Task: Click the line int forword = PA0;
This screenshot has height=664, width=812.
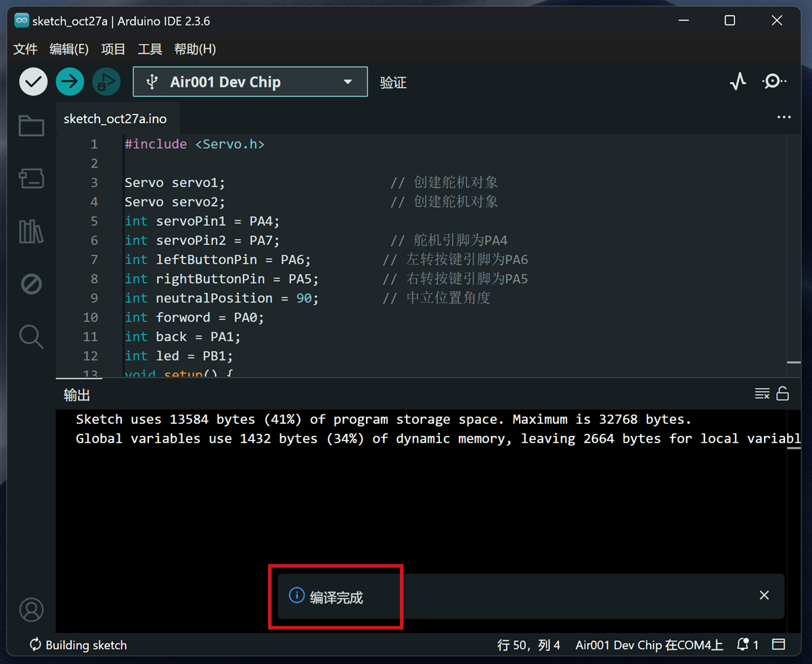Action: [x=194, y=317]
